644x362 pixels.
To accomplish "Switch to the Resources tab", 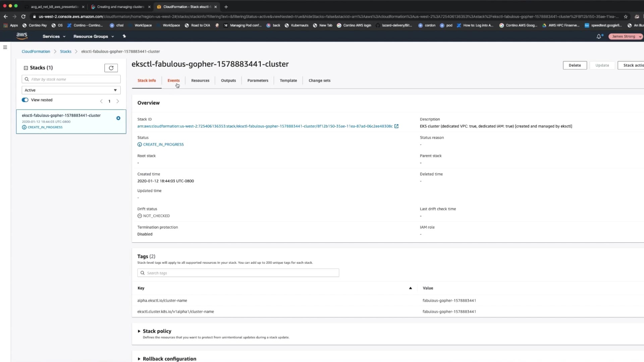I will (200, 80).
